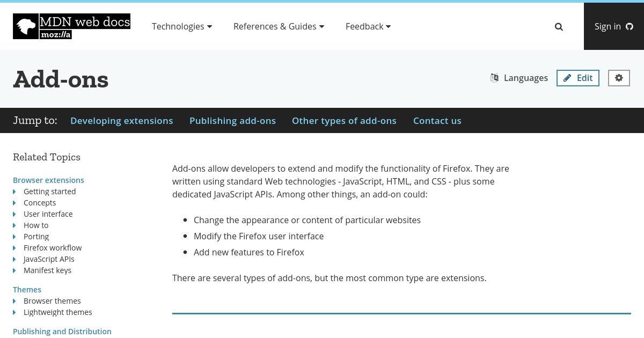Jump to Publishing add-ons section
644x338 pixels.
pyautogui.click(x=232, y=121)
